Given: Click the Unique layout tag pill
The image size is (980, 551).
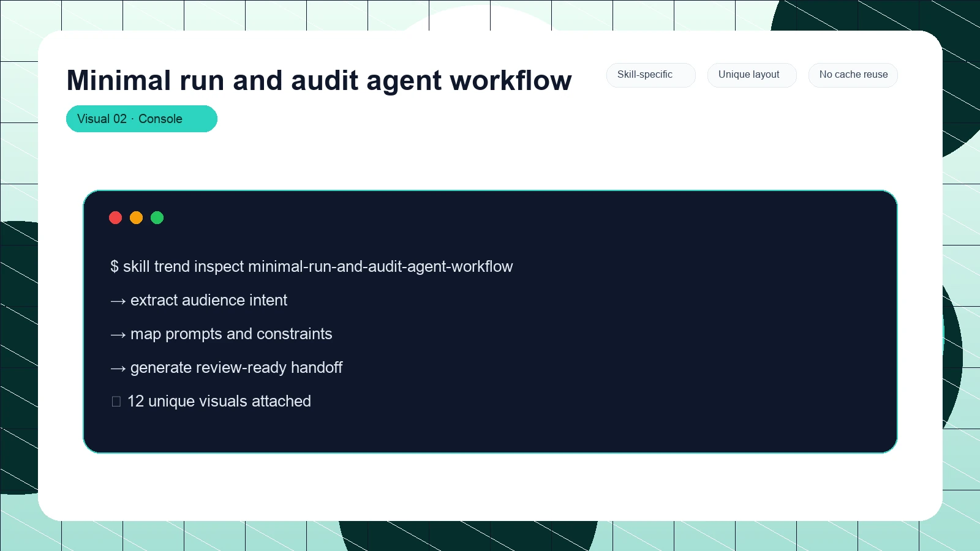Looking at the screenshot, I should (752, 75).
